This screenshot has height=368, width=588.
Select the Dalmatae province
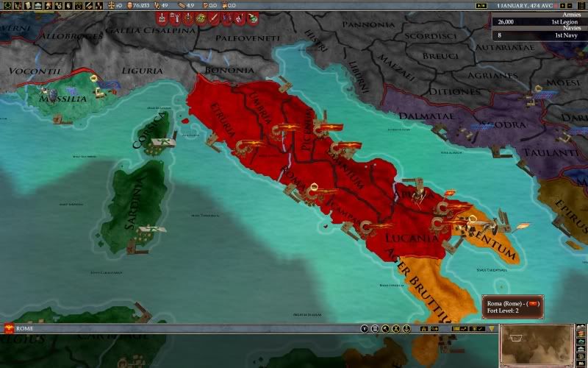point(426,116)
